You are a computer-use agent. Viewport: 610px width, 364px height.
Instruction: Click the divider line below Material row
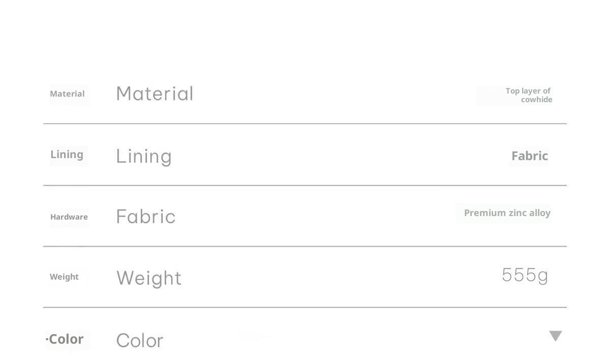tap(305, 124)
